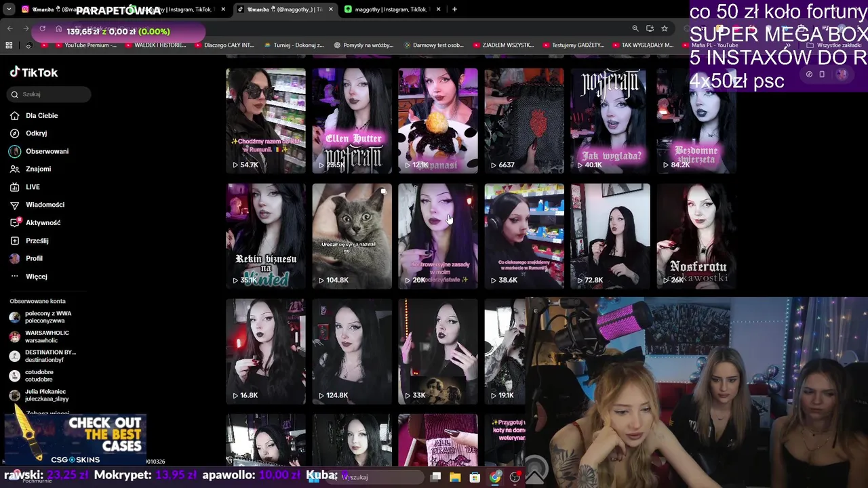Viewport: 868px width, 488px height.
Task: Expand the Więcej menu
Action: (x=36, y=277)
